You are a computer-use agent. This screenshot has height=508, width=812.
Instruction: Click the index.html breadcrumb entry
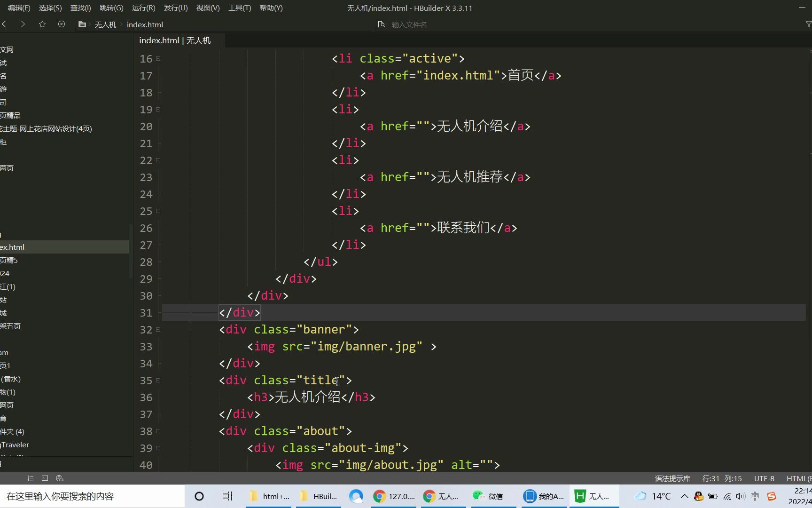pos(145,24)
